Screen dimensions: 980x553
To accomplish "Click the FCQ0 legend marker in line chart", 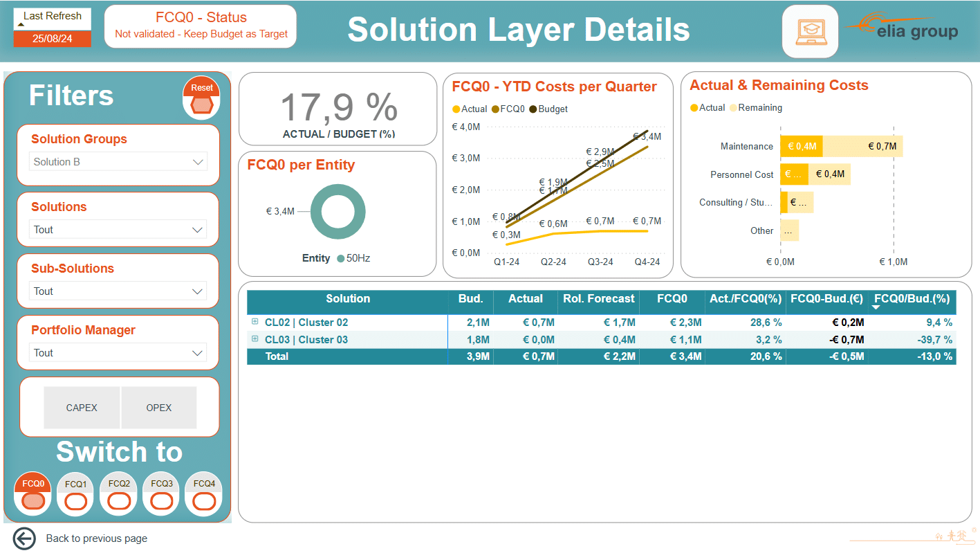I will pyautogui.click(x=495, y=109).
